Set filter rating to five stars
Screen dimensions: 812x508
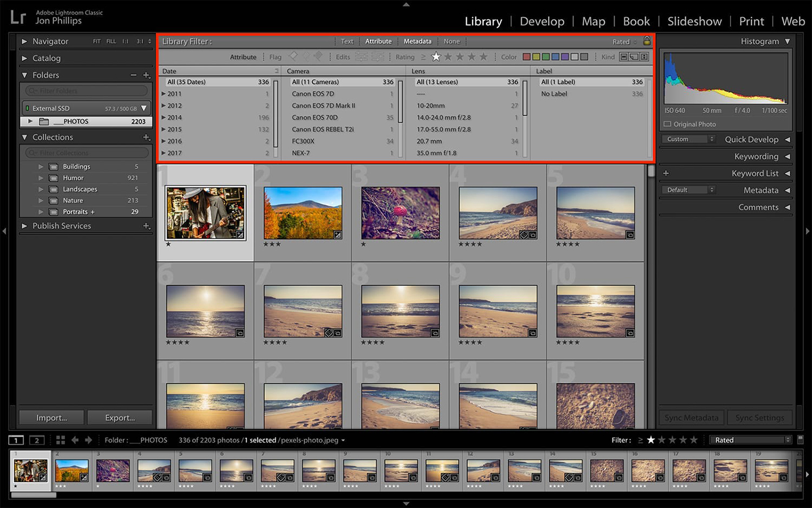click(x=483, y=57)
